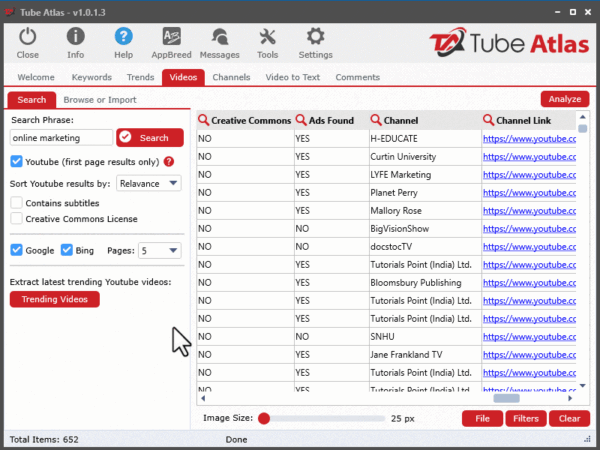This screenshot has height=450, width=600.
Task: Open the File button menu
Action: click(x=482, y=419)
